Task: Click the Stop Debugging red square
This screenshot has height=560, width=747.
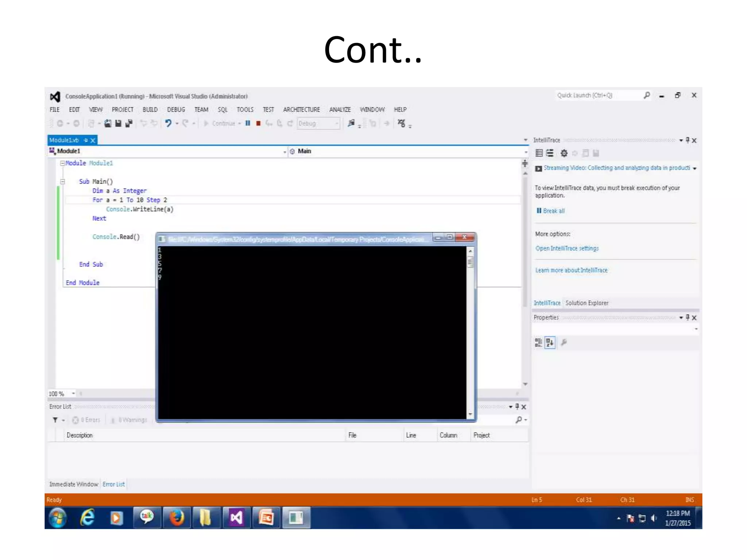Action: click(x=258, y=123)
